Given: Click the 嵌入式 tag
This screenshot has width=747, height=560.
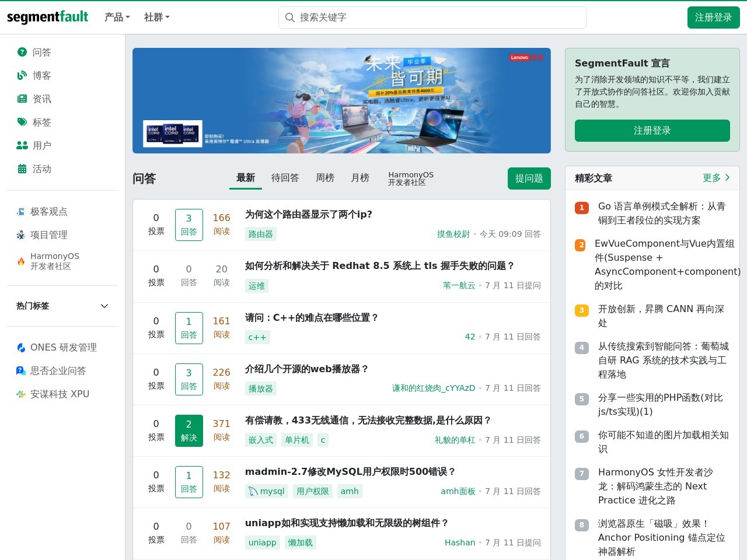Looking at the screenshot, I should 261,440.
